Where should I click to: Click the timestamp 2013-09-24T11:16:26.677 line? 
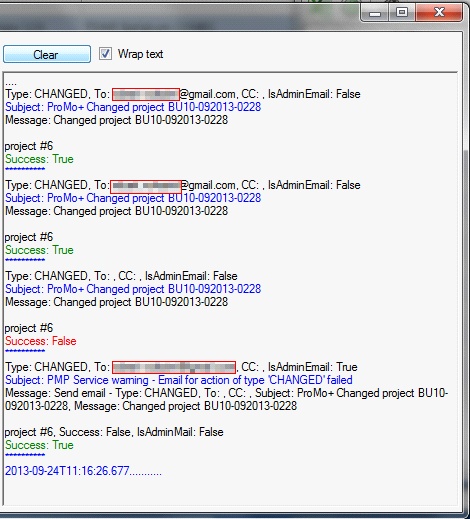(83, 471)
